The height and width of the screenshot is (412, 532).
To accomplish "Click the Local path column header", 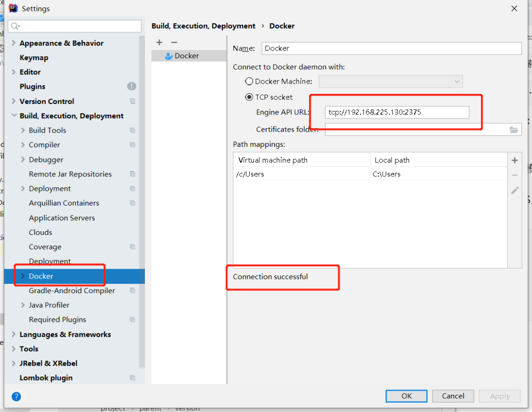I will click(x=439, y=160).
